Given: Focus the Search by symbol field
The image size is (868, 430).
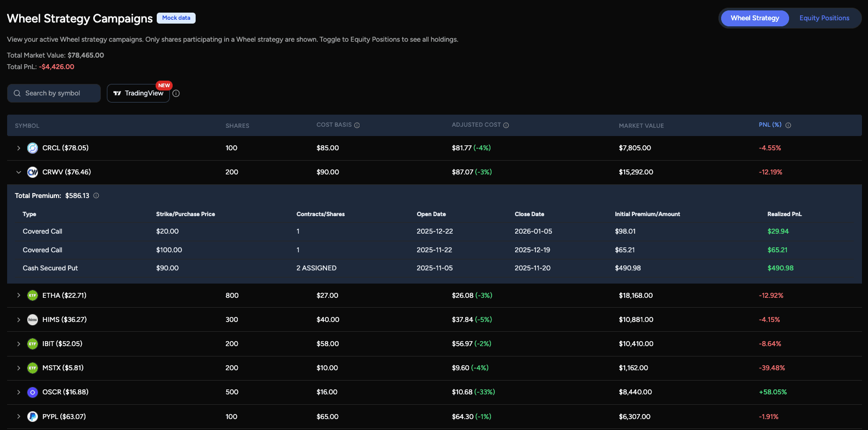Looking at the screenshot, I should (x=54, y=93).
